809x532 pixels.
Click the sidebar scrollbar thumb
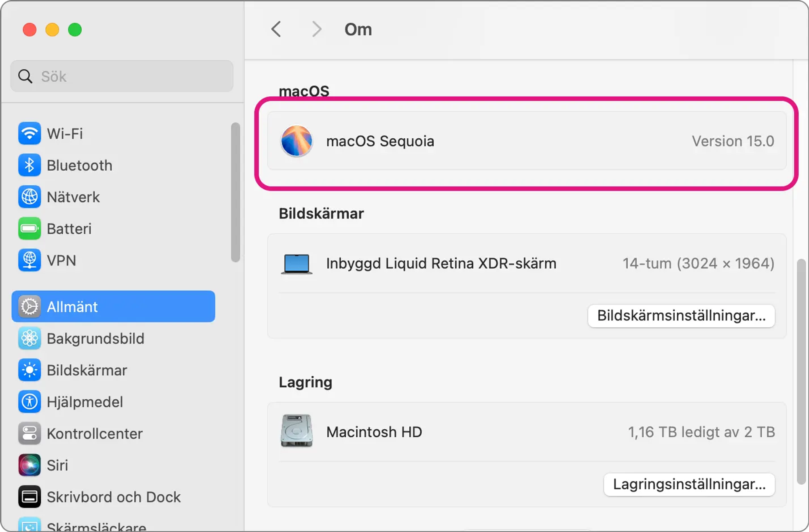pyautogui.click(x=235, y=192)
